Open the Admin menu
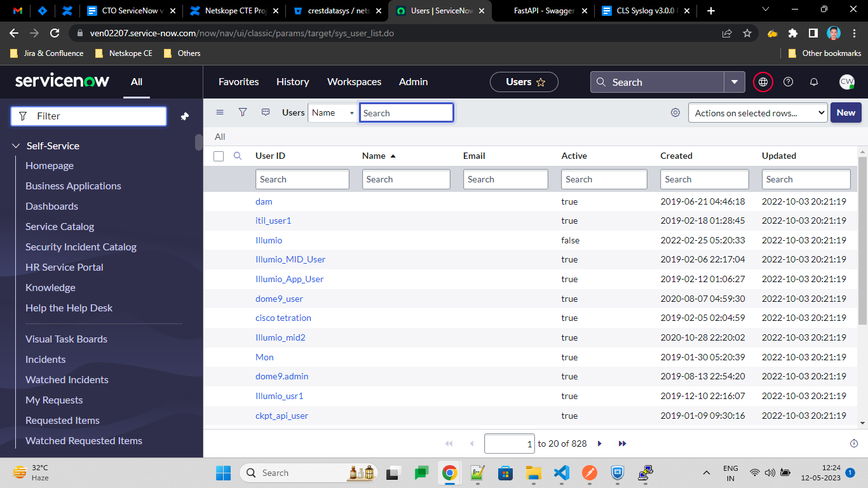The width and height of the screenshot is (868, 488). (x=414, y=82)
